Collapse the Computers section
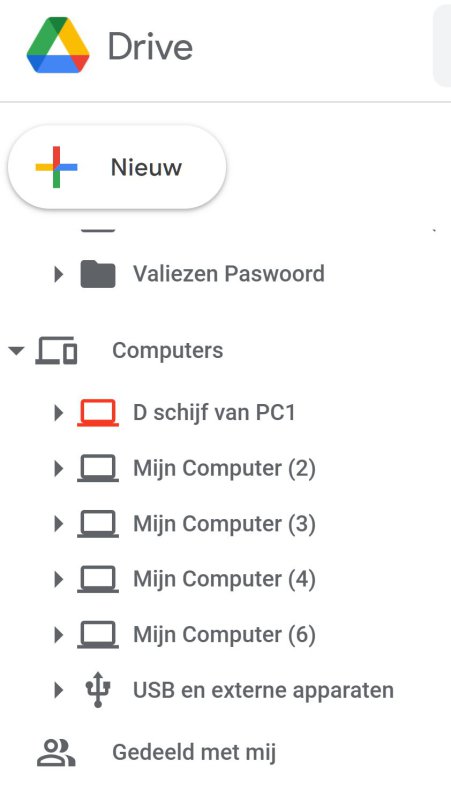The width and height of the screenshot is (451, 800). click(16, 351)
